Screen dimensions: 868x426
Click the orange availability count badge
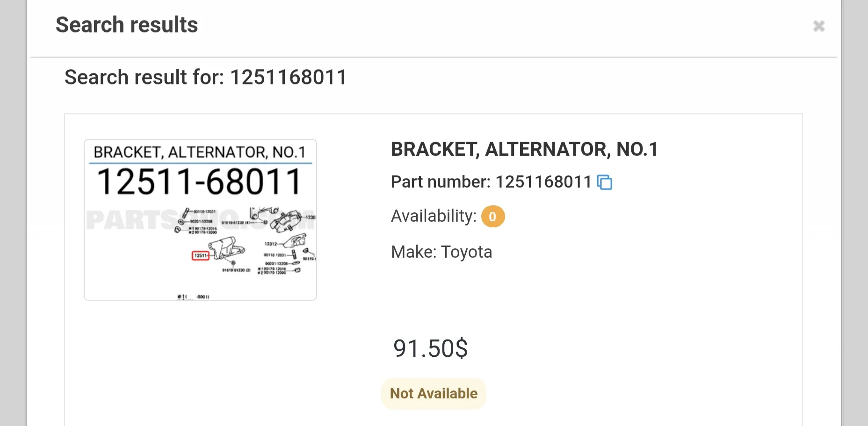click(x=493, y=217)
